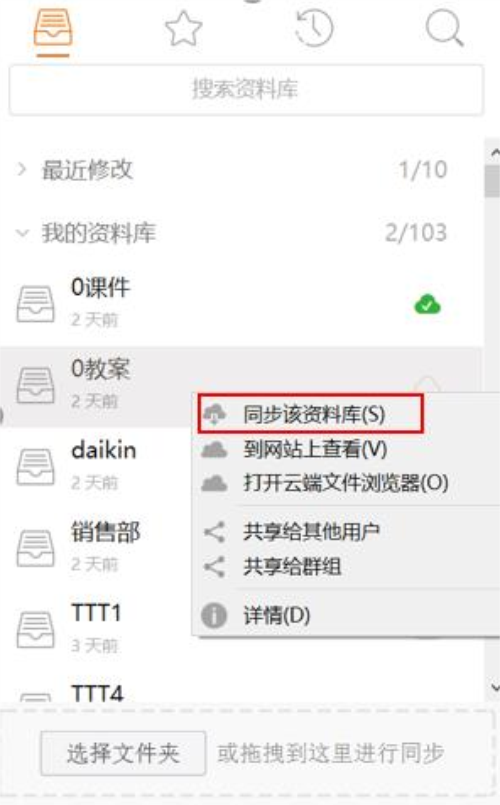
Task: Click the search magnifier icon
Action: pyautogui.click(x=445, y=29)
